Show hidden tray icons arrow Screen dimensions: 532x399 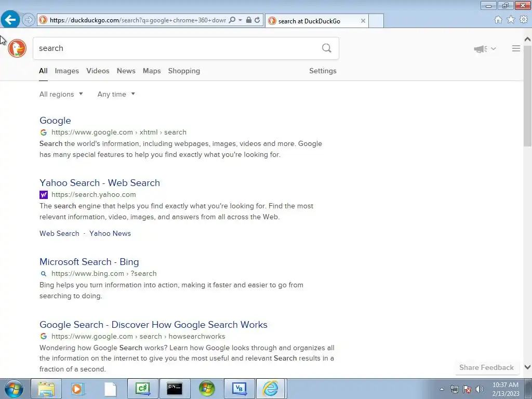click(442, 390)
